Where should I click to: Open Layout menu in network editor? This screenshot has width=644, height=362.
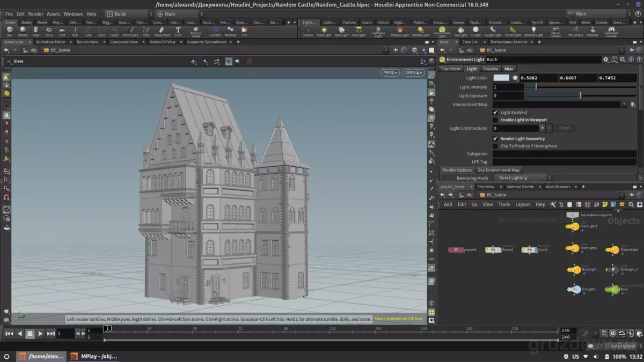523,204
